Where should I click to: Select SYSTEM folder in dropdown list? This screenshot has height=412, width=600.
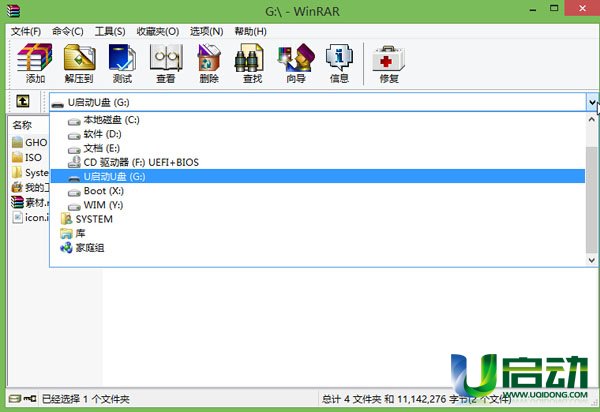pyautogui.click(x=318, y=219)
